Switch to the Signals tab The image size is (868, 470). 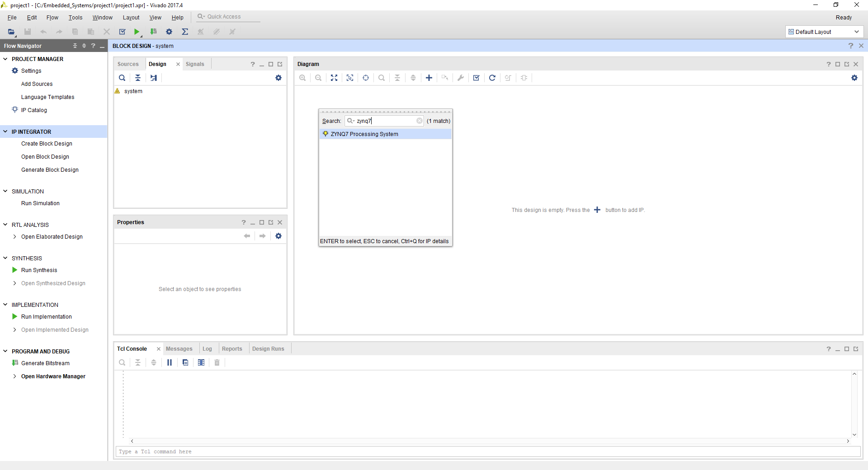pos(195,64)
